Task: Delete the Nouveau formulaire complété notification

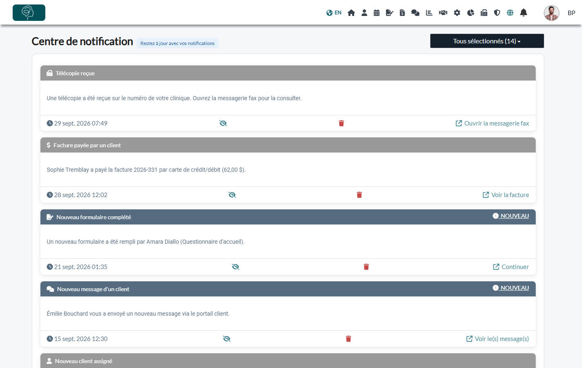Action: click(366, 267)
